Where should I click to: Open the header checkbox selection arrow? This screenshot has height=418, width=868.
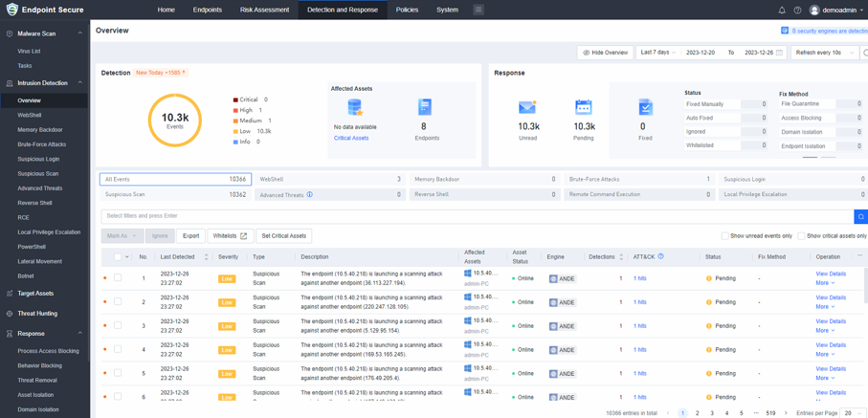[x=127, y=257]
